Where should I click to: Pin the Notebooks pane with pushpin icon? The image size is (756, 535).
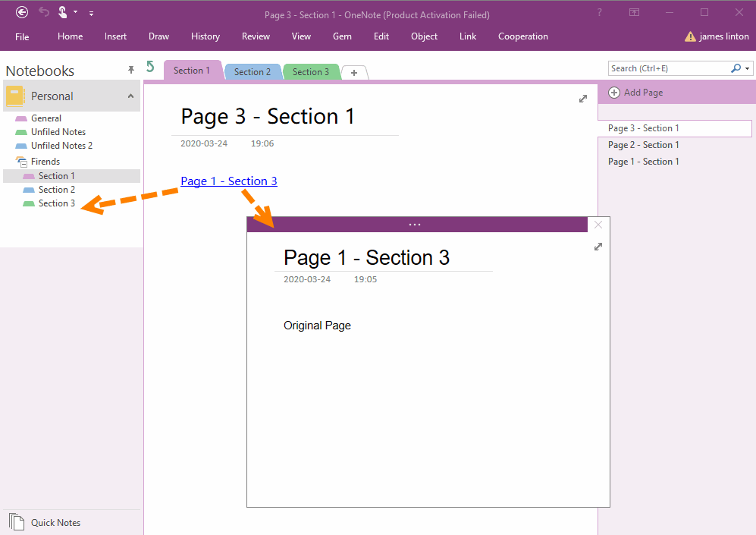(x=131, y=70)
